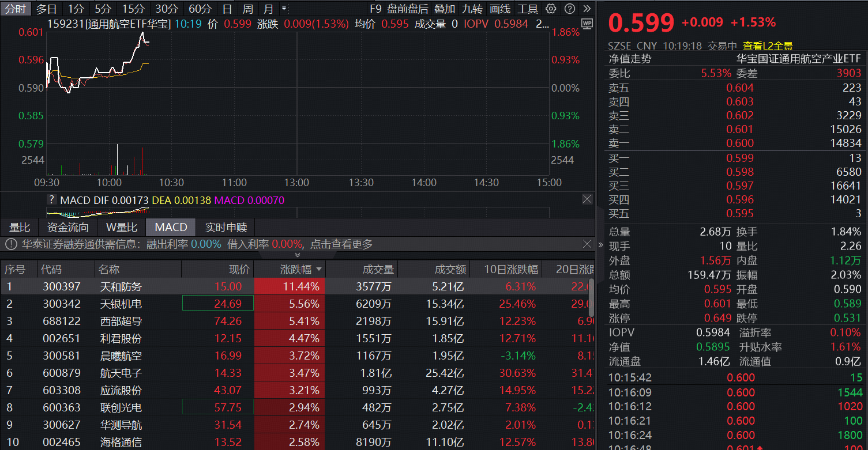
Task: Open the settings gear icon in the toolbar
Action: tap(551, 9)
